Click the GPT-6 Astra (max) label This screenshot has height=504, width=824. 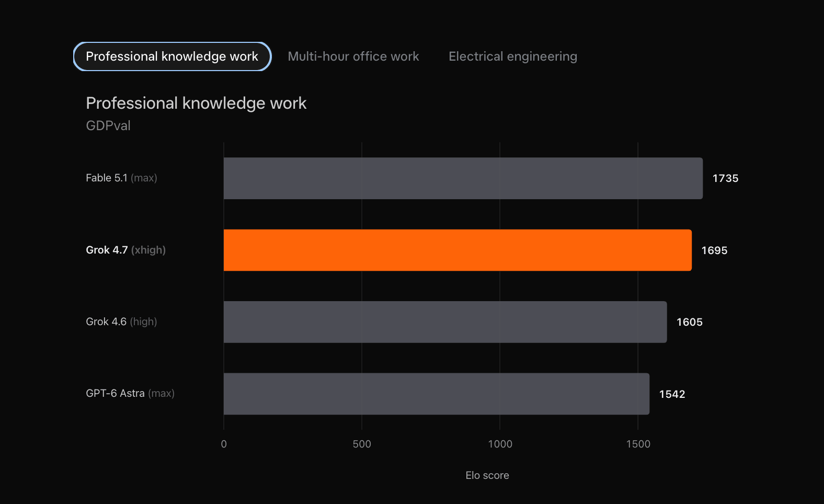tap(130, 393)
